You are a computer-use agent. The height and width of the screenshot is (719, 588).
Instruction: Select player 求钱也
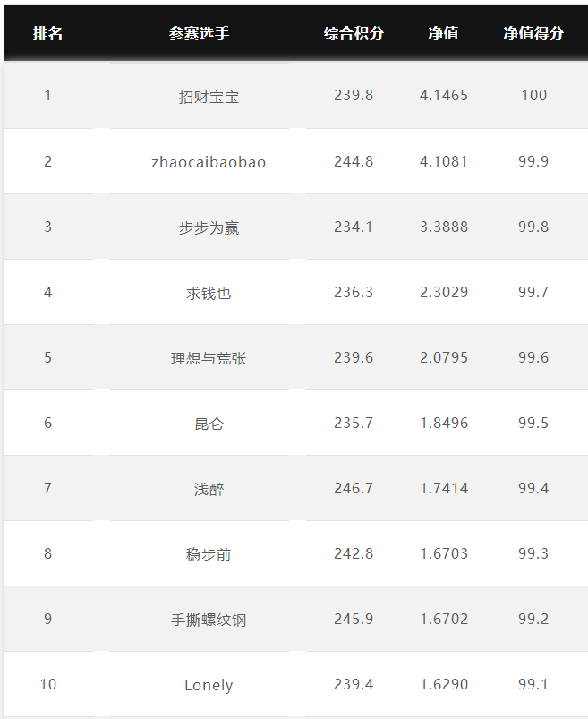(209, 293)
